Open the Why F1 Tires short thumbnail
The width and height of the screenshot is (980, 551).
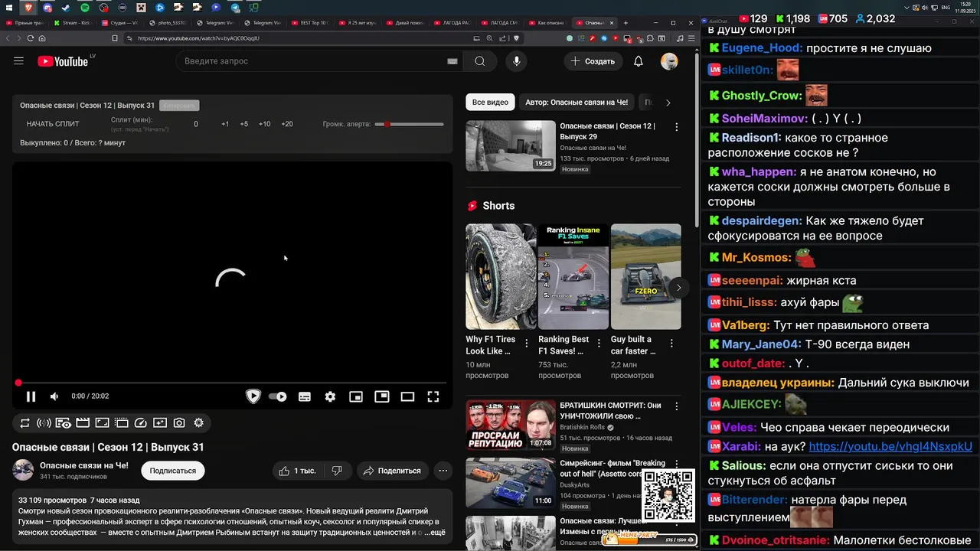pyautogui.click(x=501, y=276)
